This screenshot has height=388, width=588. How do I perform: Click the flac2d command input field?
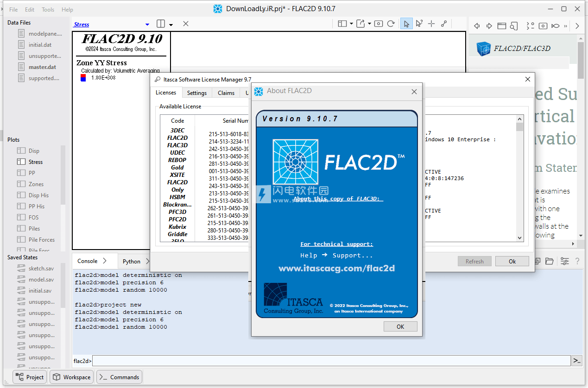coord(331,361)
